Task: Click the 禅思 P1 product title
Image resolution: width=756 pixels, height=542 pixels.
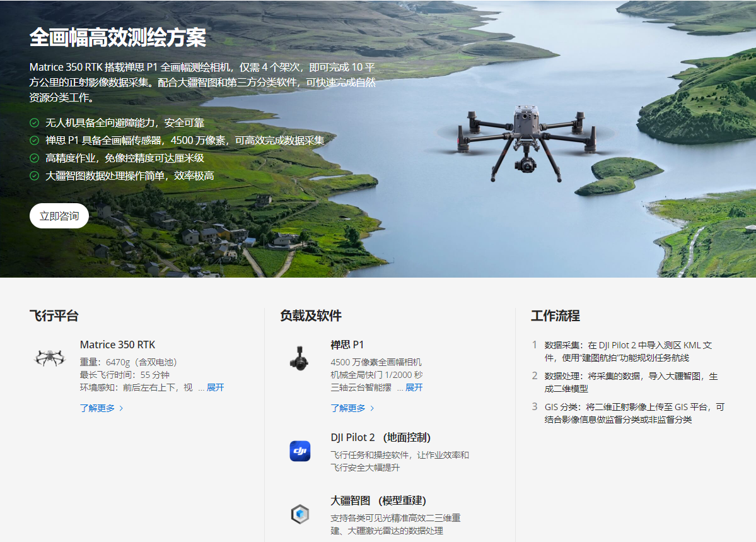Action: pos(347,345)
